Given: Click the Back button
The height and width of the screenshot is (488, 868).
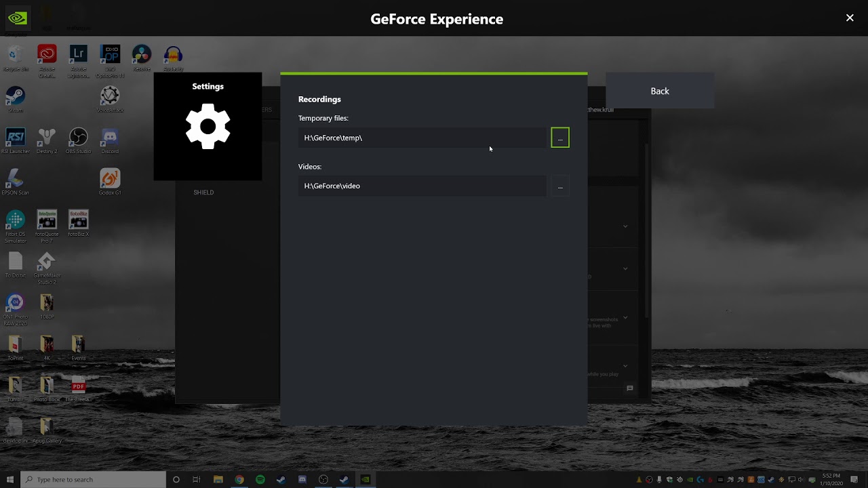Looking at the screenshot, I should click(x=660, y=91).
